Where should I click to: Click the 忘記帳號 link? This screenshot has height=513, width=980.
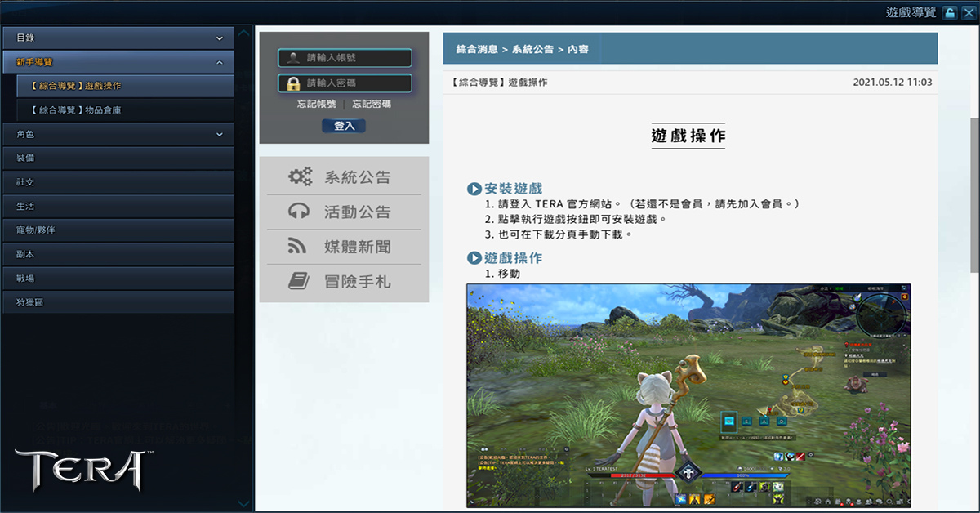click(x=317, y=105)
